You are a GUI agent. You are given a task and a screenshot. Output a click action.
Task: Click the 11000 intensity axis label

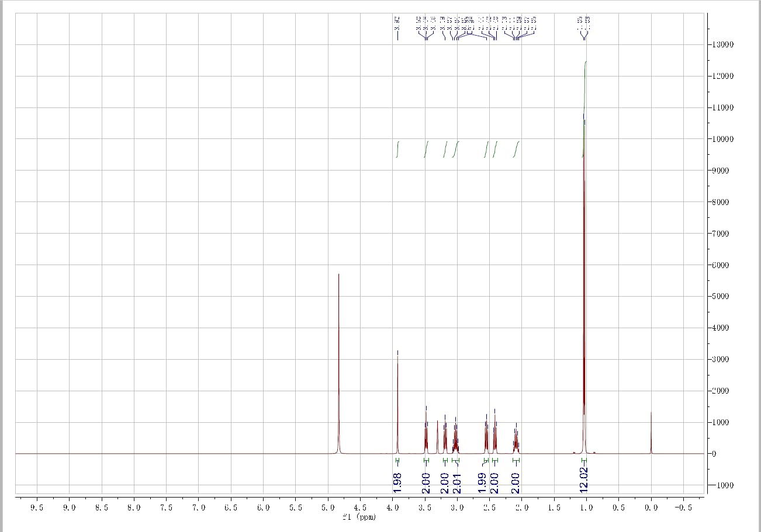tap(724, 108)
